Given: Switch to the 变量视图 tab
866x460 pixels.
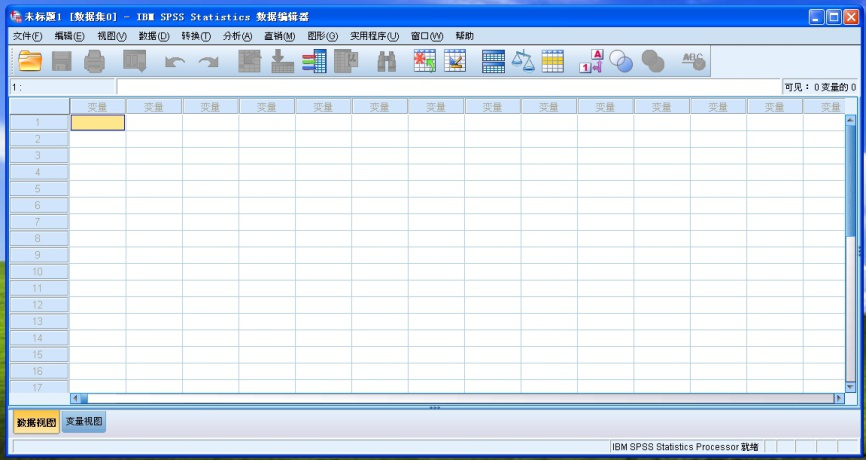Looking at the screenshot, I should [84, 422].
